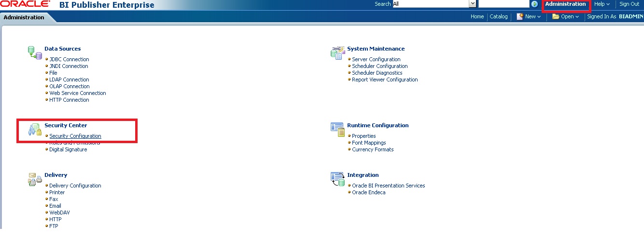Click the Integration heading

[363, 175]
